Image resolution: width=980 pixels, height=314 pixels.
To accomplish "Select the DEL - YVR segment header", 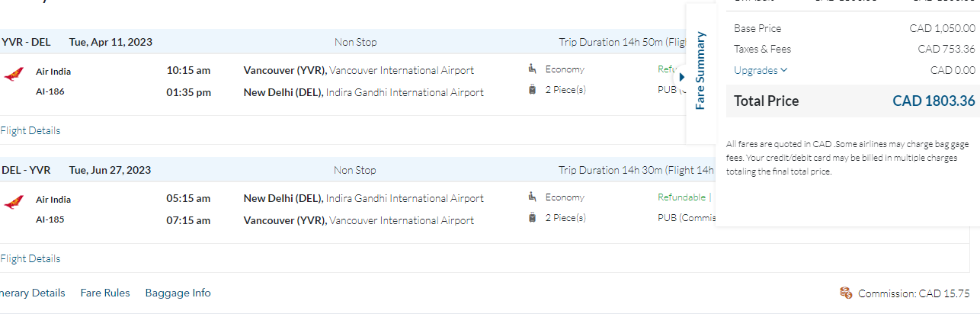I will pos(26,170).
